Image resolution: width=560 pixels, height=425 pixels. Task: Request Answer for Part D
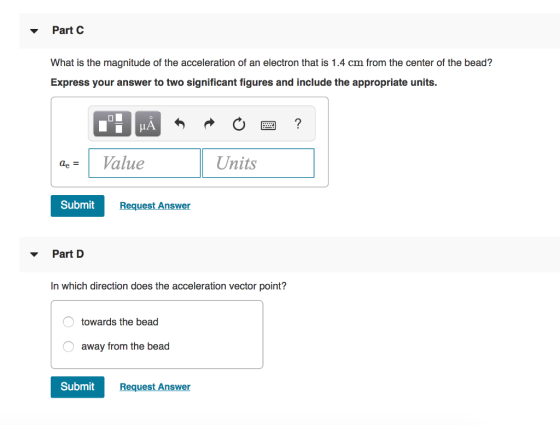(155, 387)
